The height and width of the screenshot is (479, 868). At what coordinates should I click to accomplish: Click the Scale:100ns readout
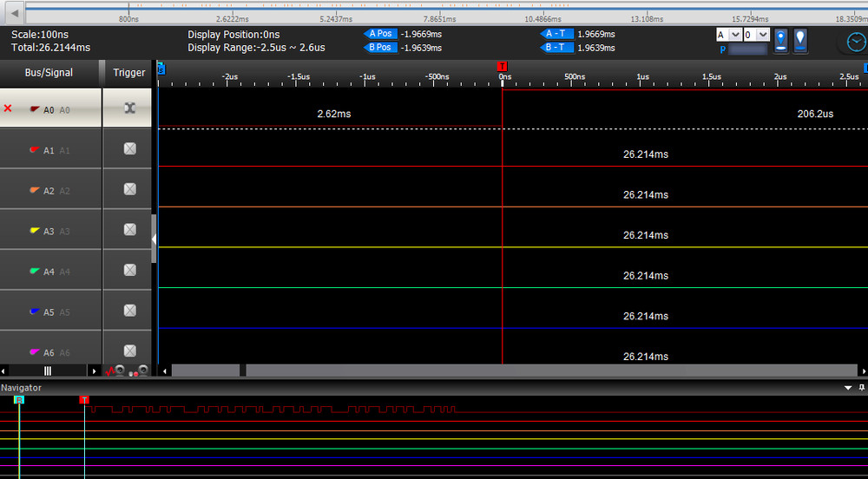pyautogui.click(x=40, y=35)
